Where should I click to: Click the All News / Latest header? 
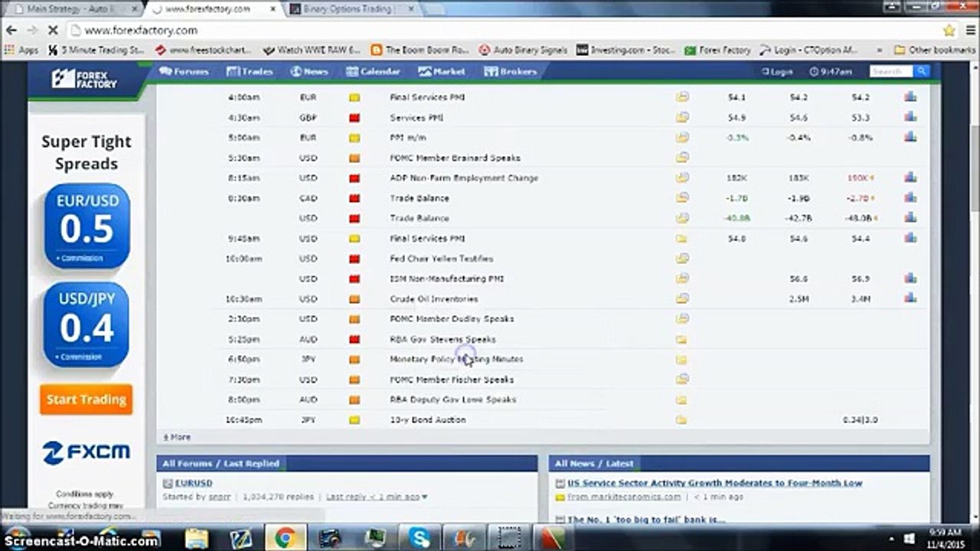[x=594, y=464]
